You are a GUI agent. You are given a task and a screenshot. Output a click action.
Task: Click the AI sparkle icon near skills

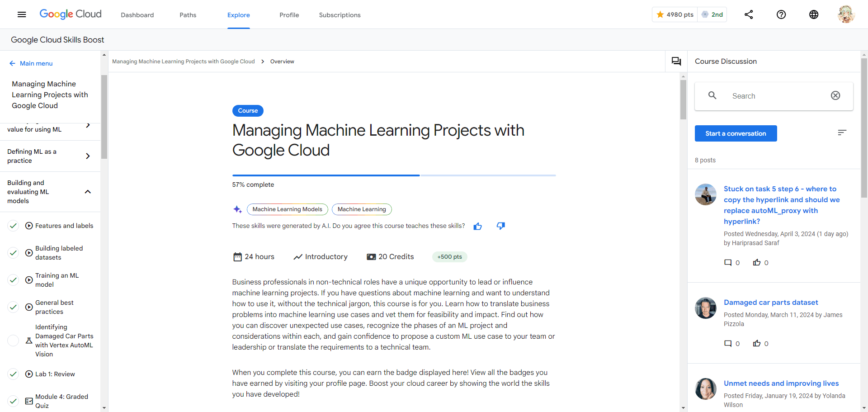[x=237, y=209]
